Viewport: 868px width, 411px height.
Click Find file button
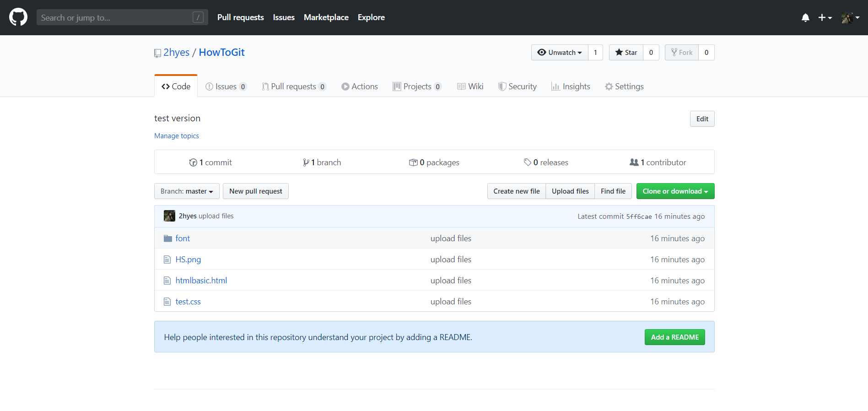tap(613, 191)
